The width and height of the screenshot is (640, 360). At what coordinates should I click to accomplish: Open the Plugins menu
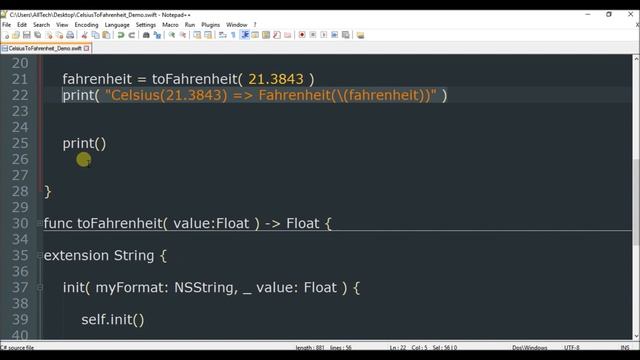tap(210, 25)
